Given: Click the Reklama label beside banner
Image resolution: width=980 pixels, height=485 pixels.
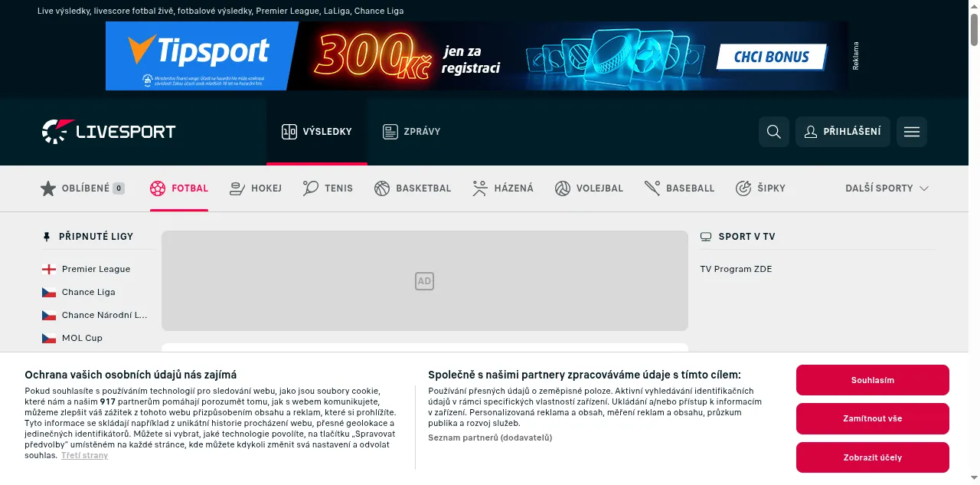Looking at the screenshot, I should tap(856, 56).
